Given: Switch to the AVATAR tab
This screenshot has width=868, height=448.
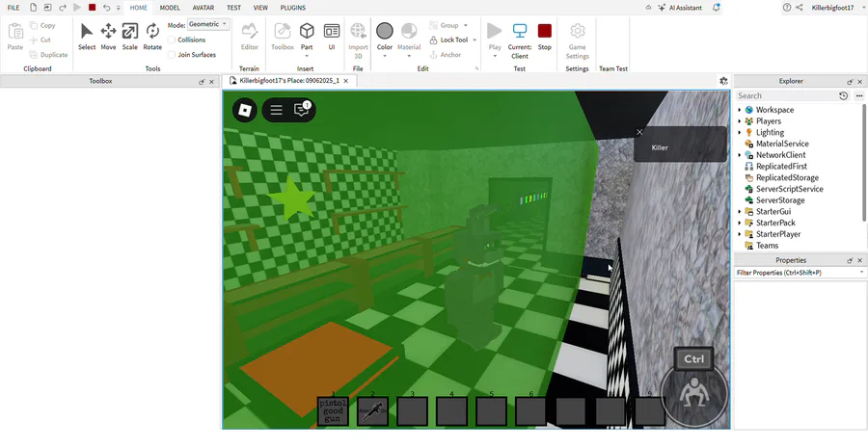Looking at the screenshot, I should (x=203, y=8).
